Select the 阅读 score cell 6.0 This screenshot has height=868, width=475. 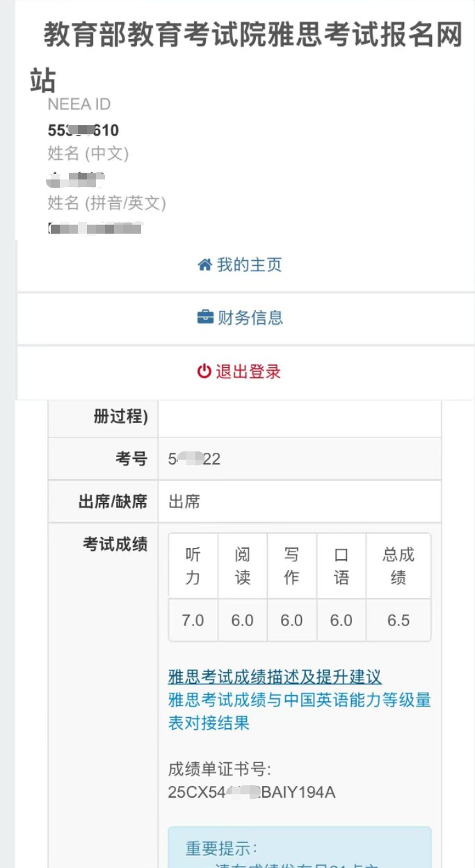point(243,620)
